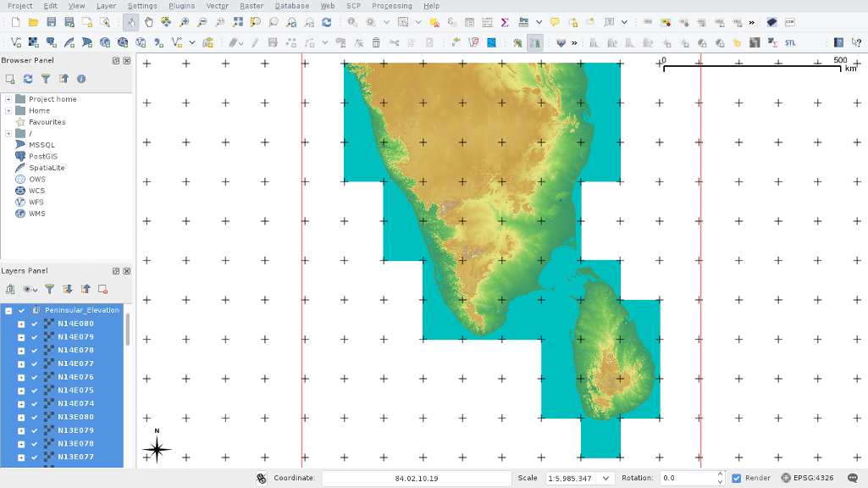Click the Save Project floppy icon
The width and height of the screenshot is (868, 488).
tap(52, 22)
